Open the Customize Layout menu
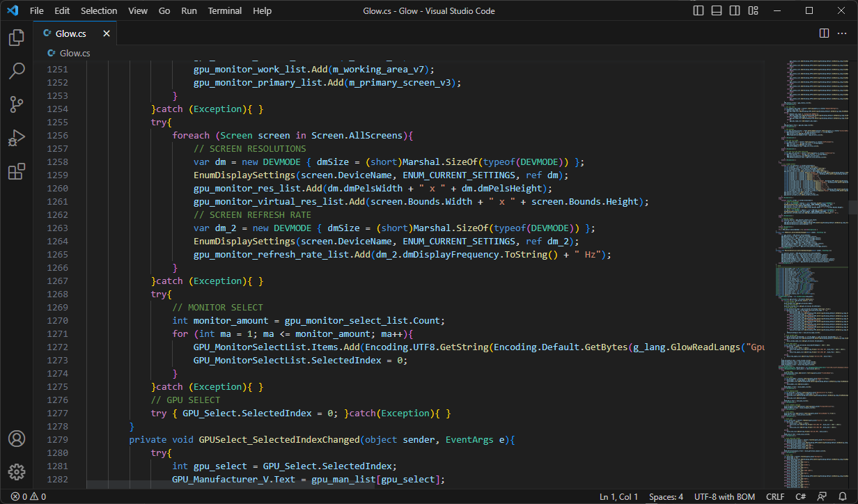 pyautogui.click(x=752, y=11)
